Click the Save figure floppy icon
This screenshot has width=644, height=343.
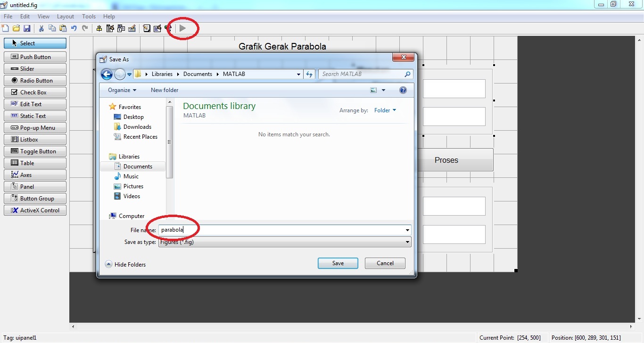[27, 28]
